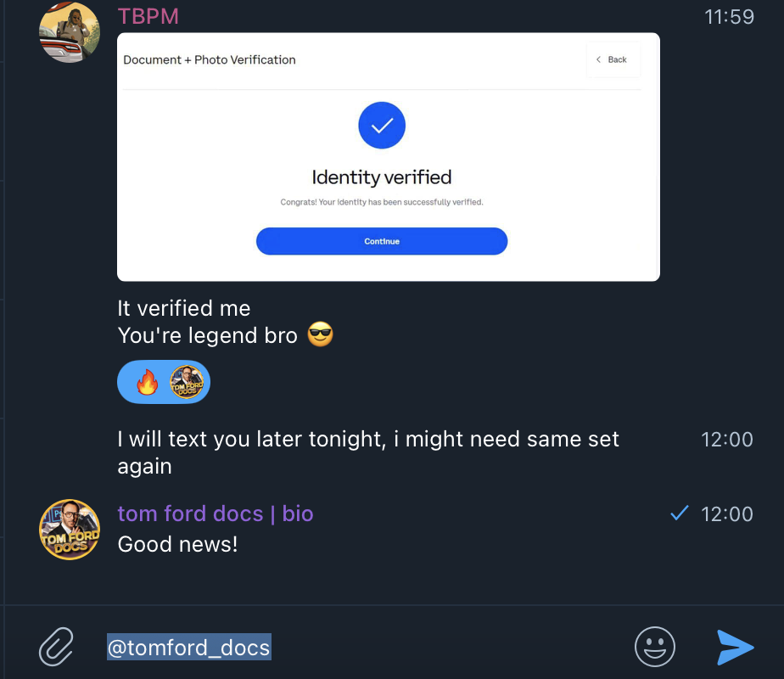784x679 pixels.
Task: Click the paperclip attachment icon
Action: [56, 647]
